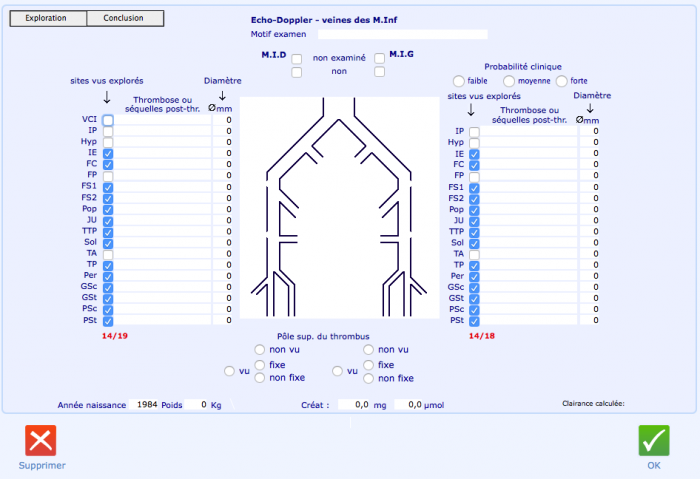The image size is (700, 479).
Task: Click the 'Pôle sup. du thrombus' heading
Action: pyautogui.click(x=323, y=336)
